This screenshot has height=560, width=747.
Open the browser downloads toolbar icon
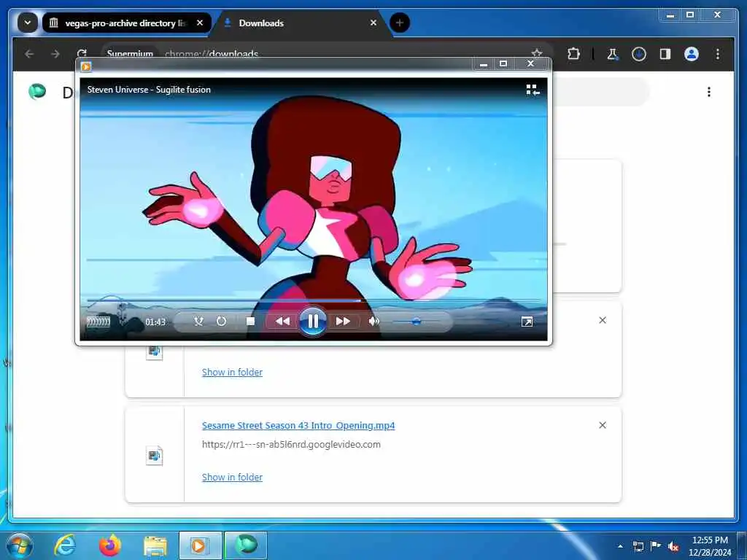tap(639, 54)
